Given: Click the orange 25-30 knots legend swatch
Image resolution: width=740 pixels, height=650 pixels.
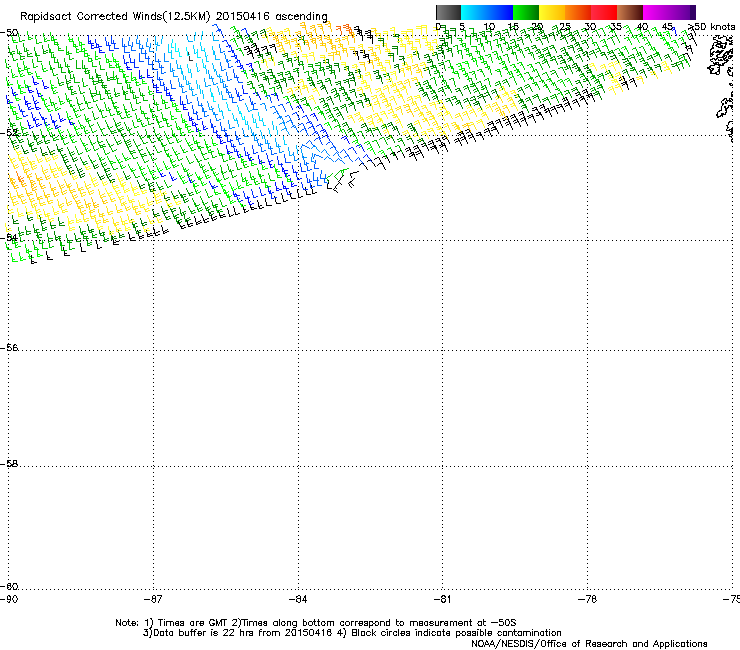Looking at the screenshot, I should [x=578, y=12].
